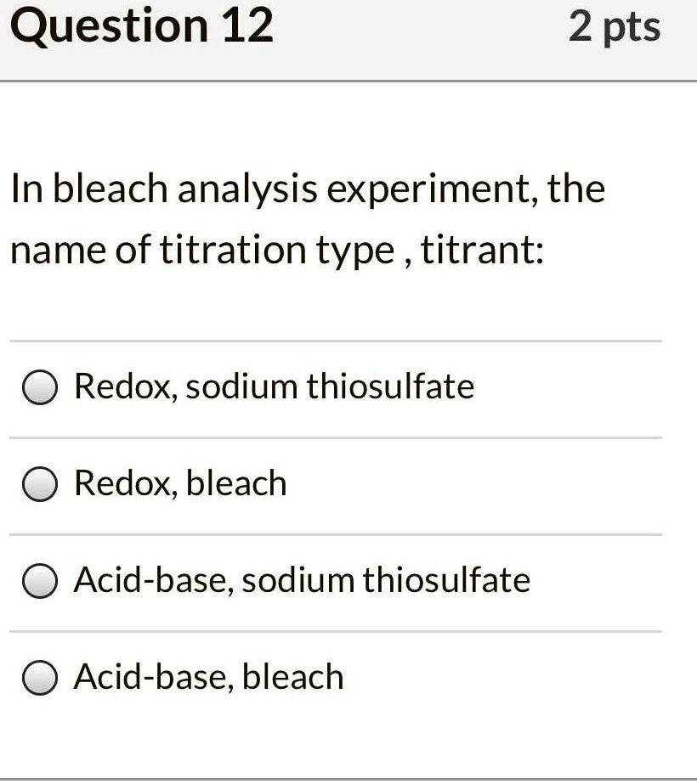
Task: Click the Redox, sodium thiosulfate answer text
Action: [x=274, y=386]
